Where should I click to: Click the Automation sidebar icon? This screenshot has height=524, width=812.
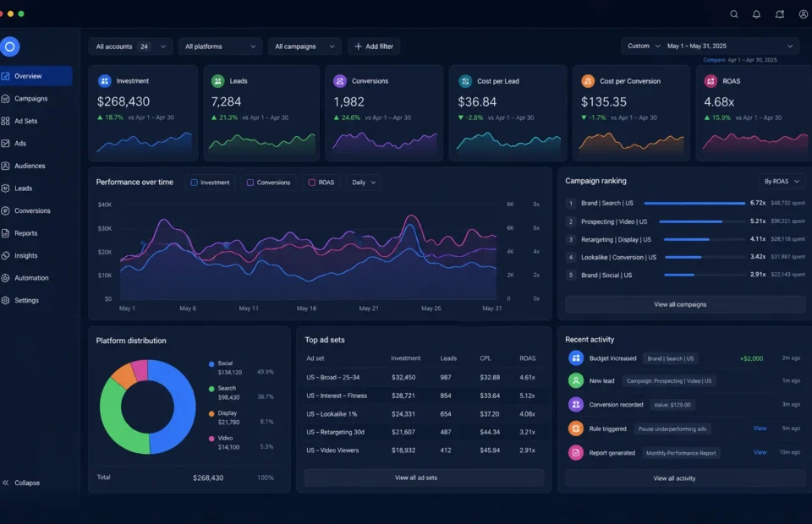pos(5,278)
